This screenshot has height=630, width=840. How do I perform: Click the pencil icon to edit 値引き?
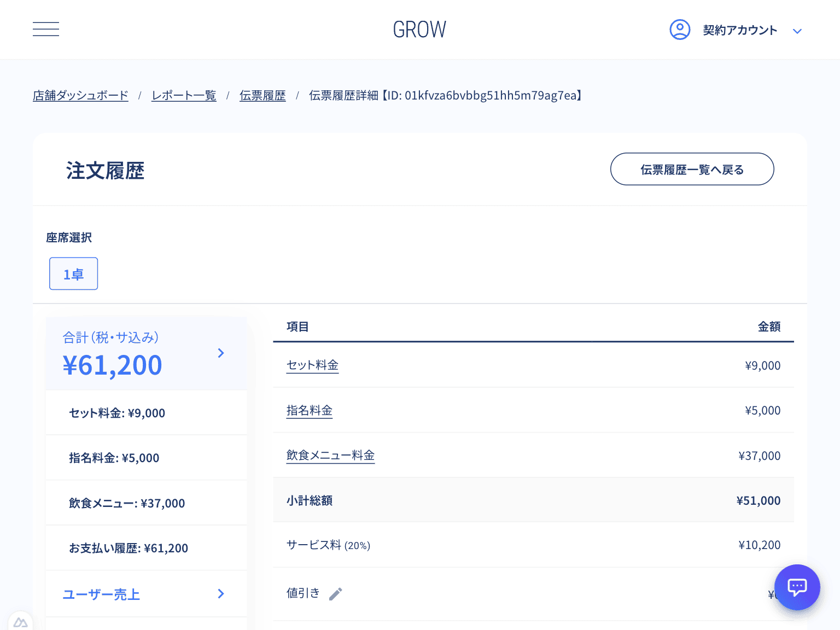tap(335, 594)
